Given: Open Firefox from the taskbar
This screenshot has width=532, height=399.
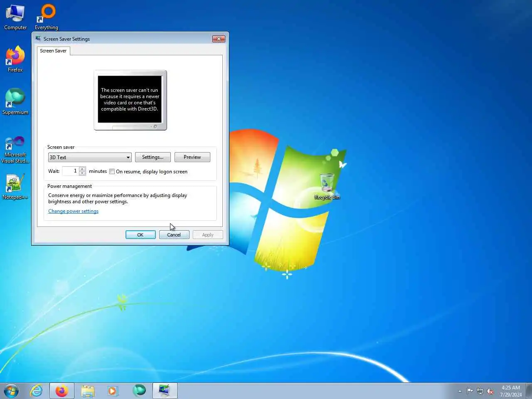Looking at the screenshot, I should pyautogui.click(x=62, y=391).
